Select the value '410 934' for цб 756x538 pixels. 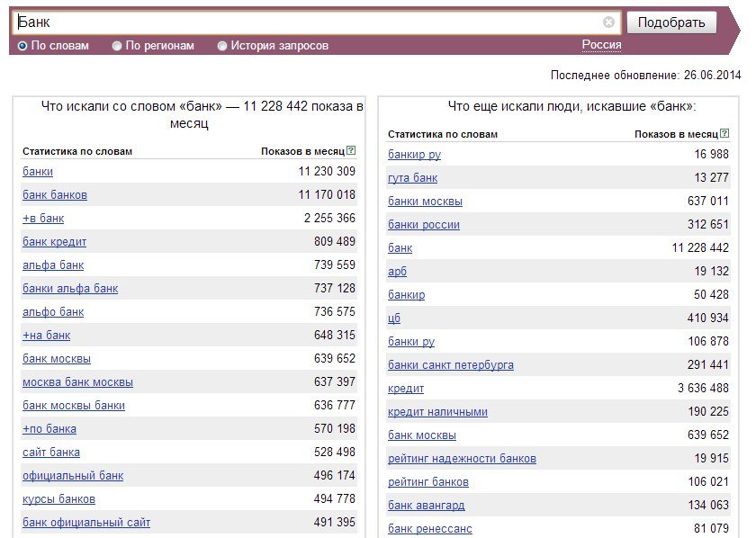[x=707, y=318]
